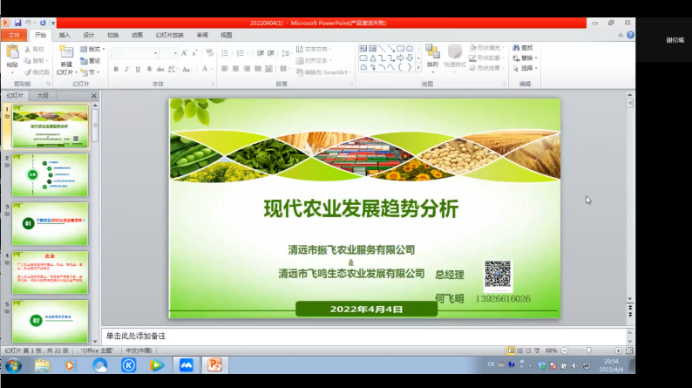Screen dimensions: 692x388
Task: Click notes area to add notes
Action: pyautogui.click(x=364, y=336)
